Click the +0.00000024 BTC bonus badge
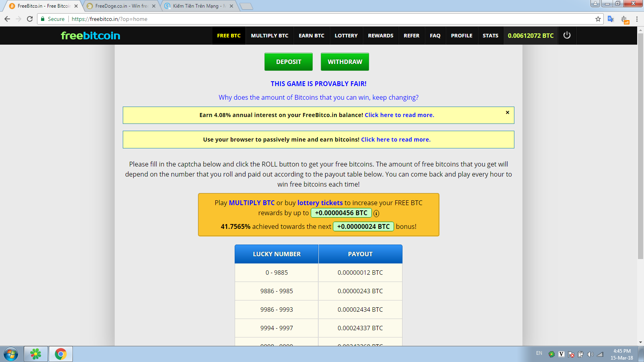644x362 pixels. pyautogui.click(x=363, y=226)
